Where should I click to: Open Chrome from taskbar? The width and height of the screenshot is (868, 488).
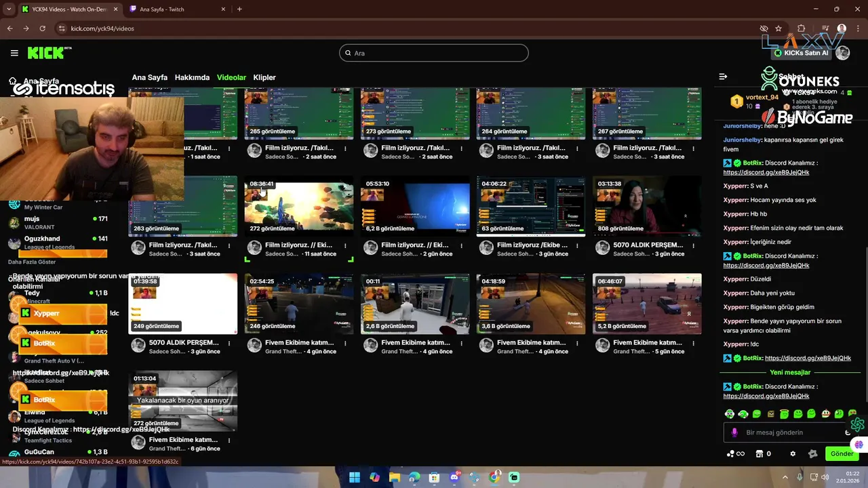(x=494, y=477)
